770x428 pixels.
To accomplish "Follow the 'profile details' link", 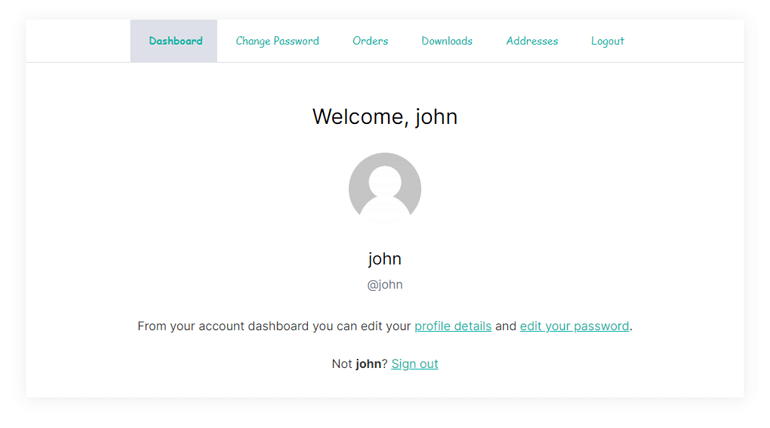I will [453, 326].
